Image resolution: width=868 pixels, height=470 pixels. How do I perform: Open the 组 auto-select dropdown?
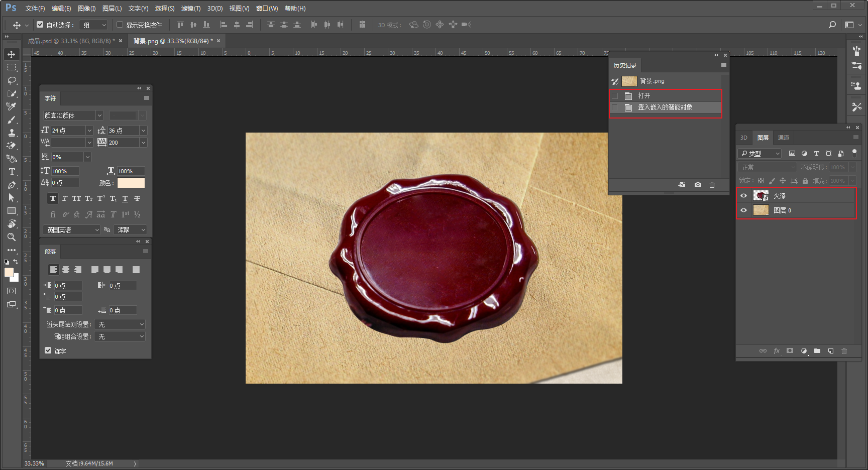(x=94, y=25)
